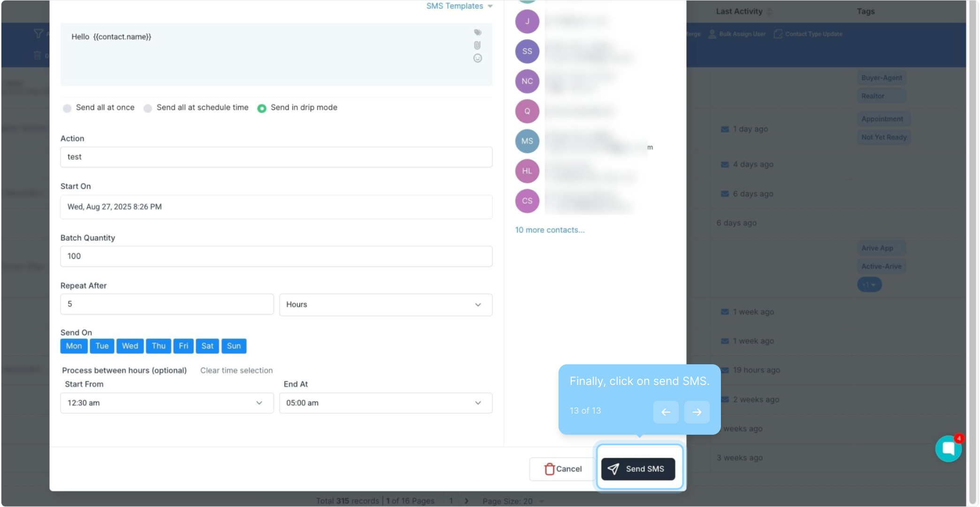The width and height of the screenshot is (980, 507).
Task: Select Send all at once option
Action: pos(67,108)
